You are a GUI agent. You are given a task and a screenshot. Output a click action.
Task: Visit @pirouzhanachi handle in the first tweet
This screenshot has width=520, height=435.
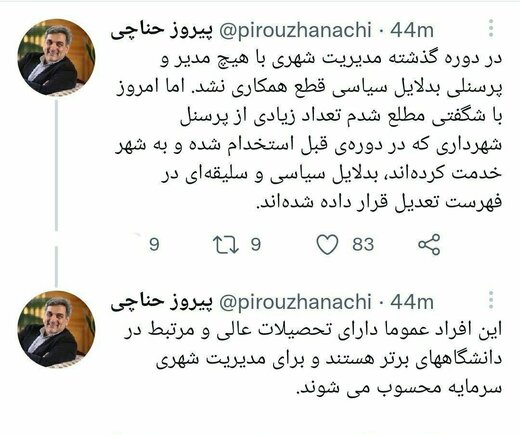(x=295, y=30)
